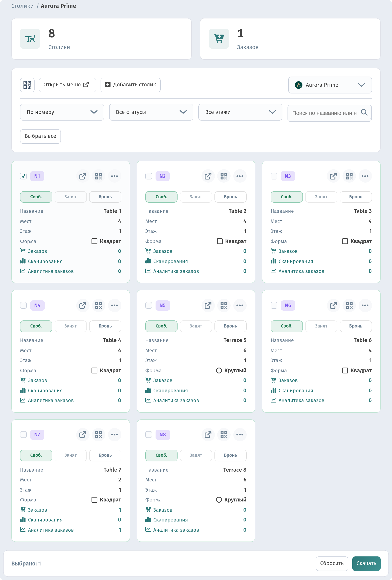Show QR code for table N3
392x580 pixels.
[x=349, y=176]
